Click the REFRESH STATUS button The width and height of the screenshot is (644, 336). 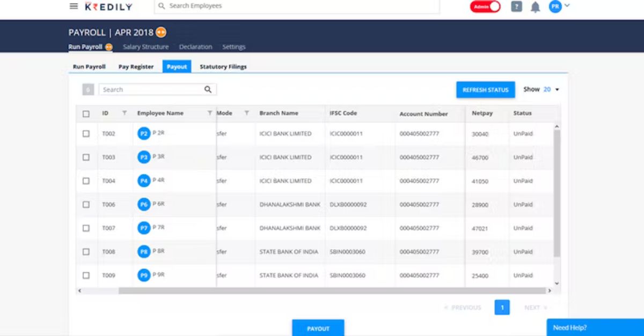pos(485,89)
